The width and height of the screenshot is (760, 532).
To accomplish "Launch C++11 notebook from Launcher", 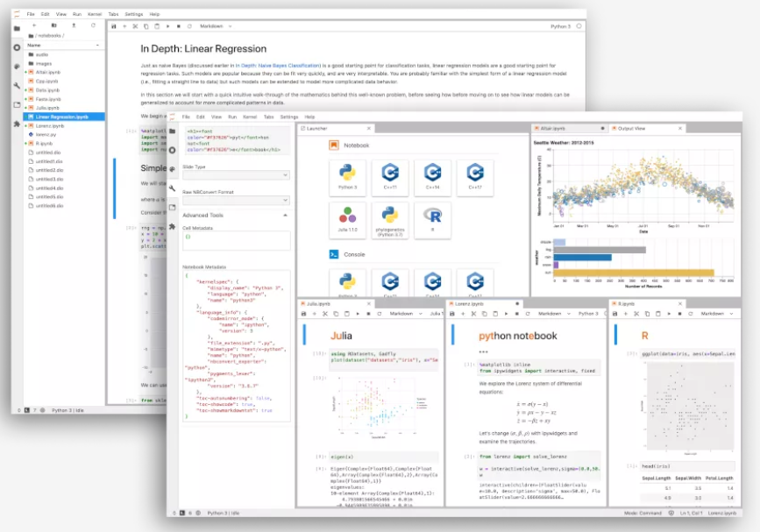I will tap(390, 177).
